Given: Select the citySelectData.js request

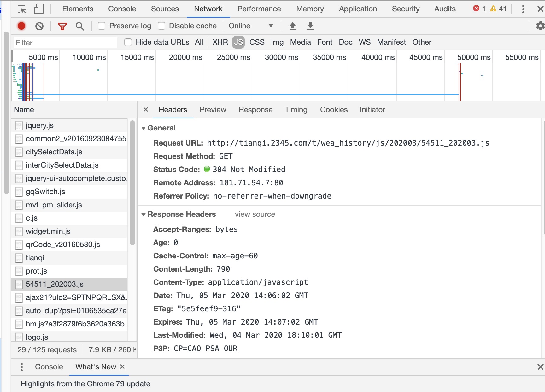Looking at the screenshot, I should (70, 152).
